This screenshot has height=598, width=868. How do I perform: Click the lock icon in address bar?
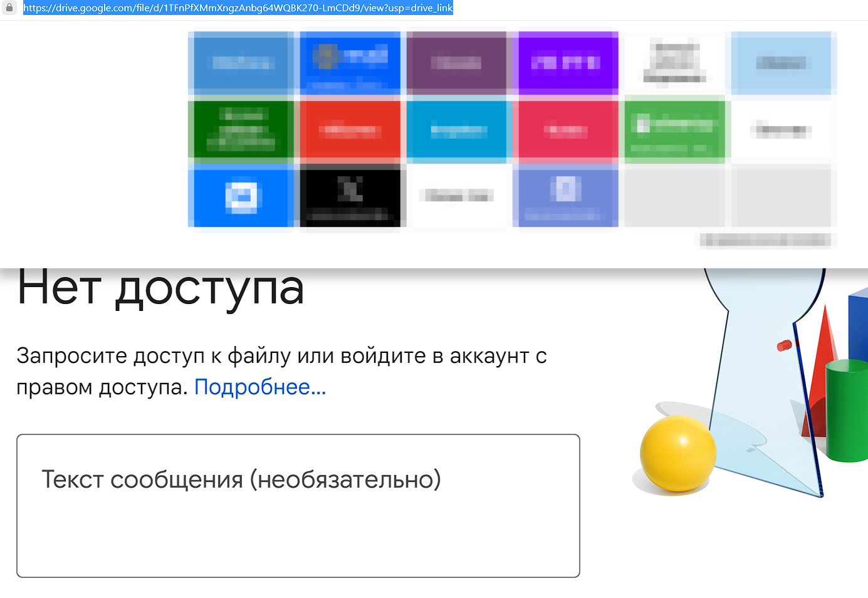tap(9, 8)
